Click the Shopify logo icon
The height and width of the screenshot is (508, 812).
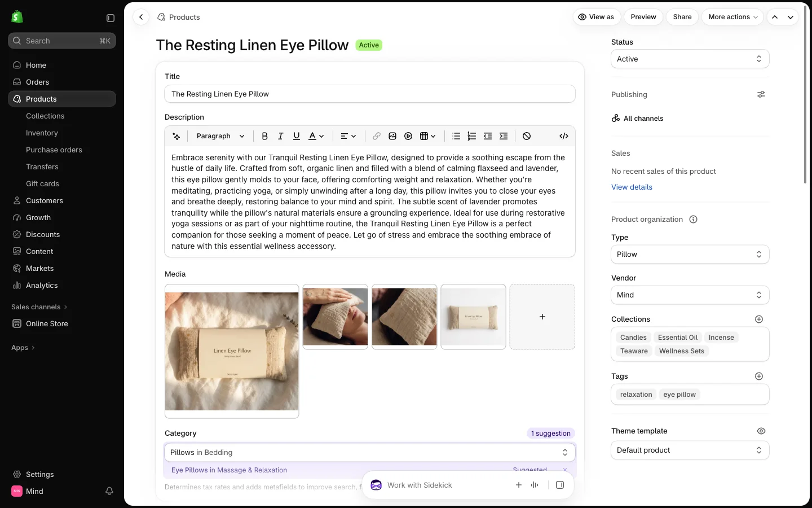pyautogui.click(x=17, y=17)
